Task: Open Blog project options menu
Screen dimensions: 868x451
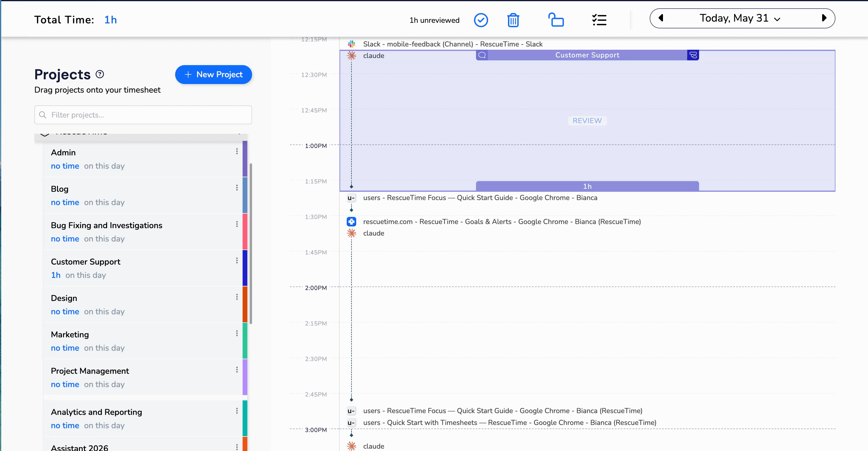Action: (237, 188)
